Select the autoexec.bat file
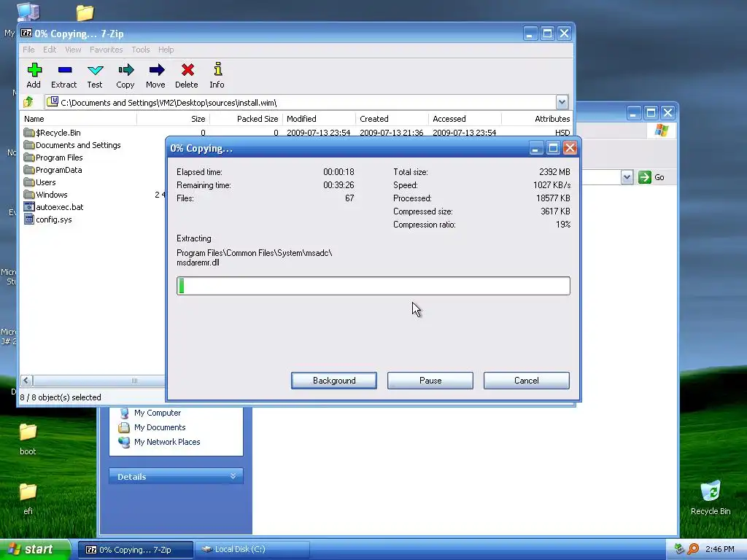 (54, 206)
